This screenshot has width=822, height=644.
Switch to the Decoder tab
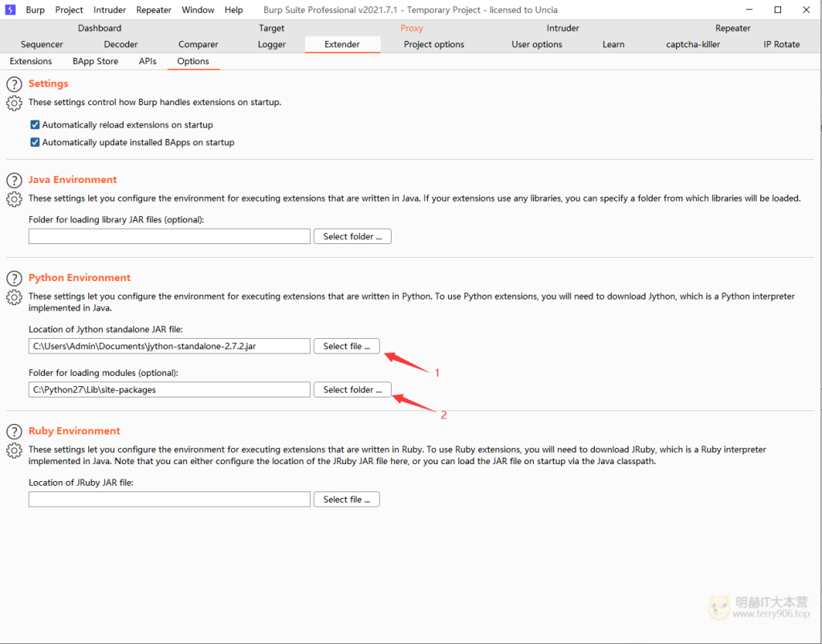click(x=120, y=45)
